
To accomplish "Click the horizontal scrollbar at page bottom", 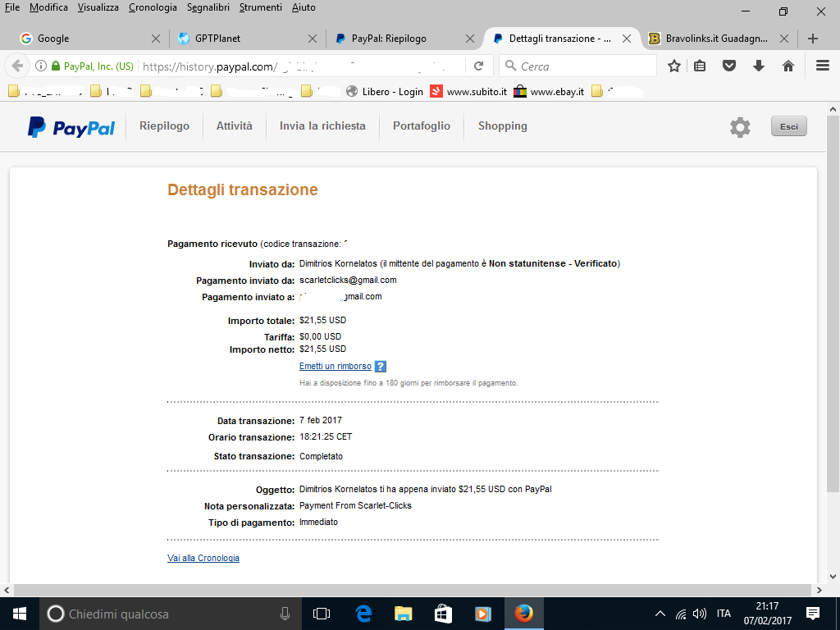I will pyautogui.click(x=413, y=590).
